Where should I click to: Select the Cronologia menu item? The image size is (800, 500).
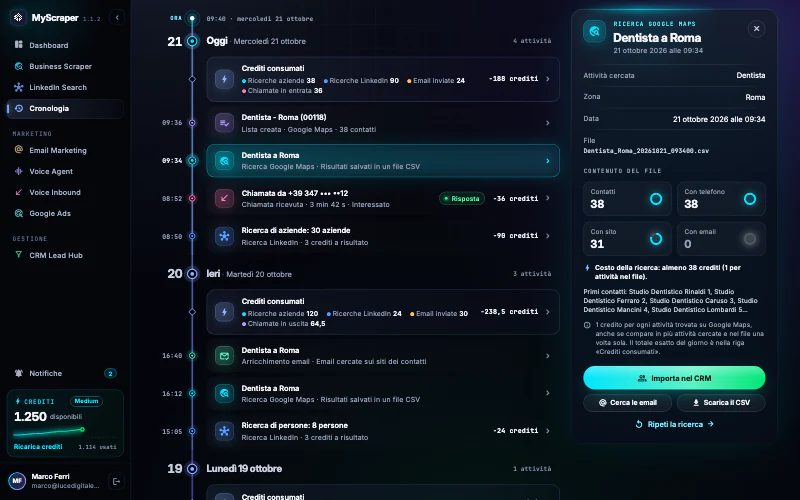point(65,108)
